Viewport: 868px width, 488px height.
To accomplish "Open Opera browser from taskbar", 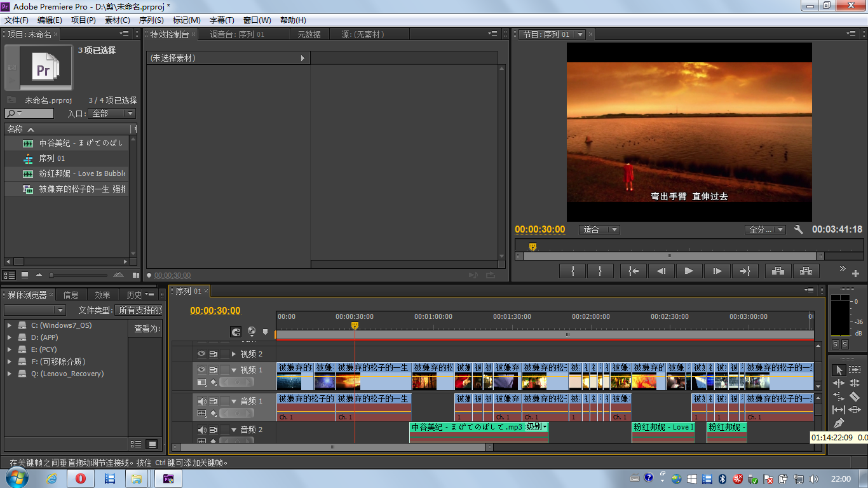I will 81,478.
